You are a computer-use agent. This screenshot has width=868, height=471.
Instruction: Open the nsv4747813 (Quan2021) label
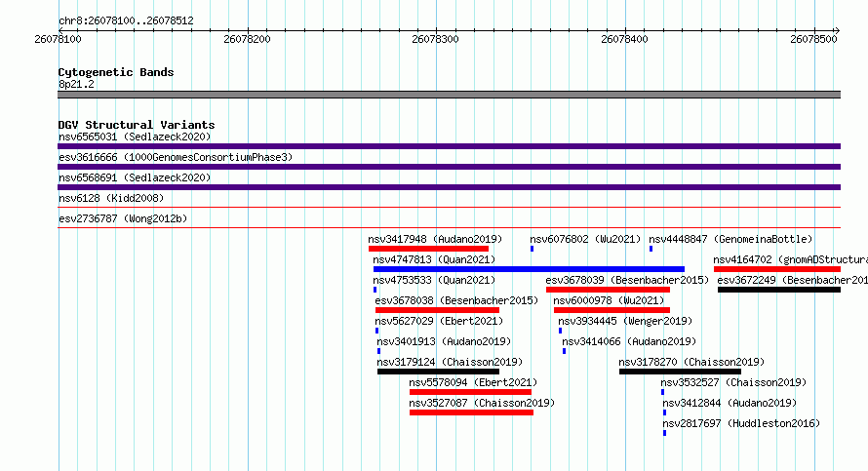(434, 259)
